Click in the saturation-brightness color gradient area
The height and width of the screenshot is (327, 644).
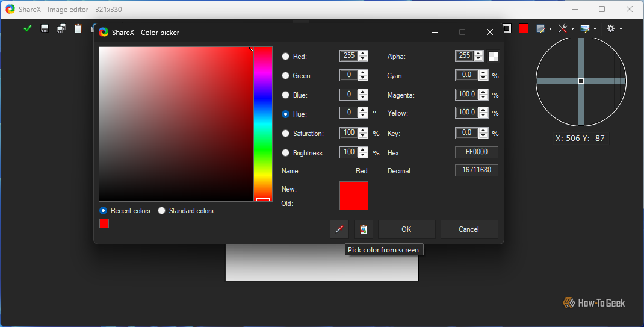click(176, 123)
